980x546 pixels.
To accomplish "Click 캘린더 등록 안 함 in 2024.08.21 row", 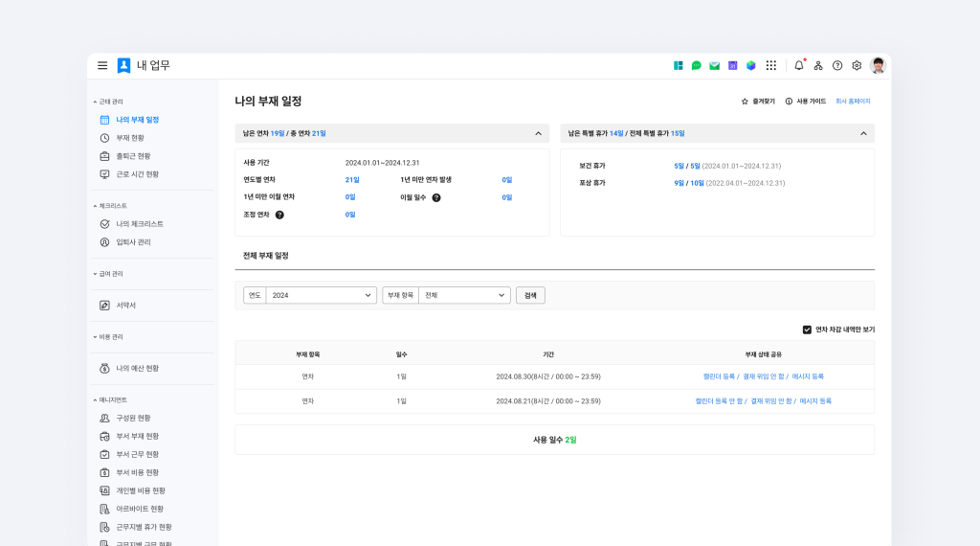I will click(x=719, y=401).
